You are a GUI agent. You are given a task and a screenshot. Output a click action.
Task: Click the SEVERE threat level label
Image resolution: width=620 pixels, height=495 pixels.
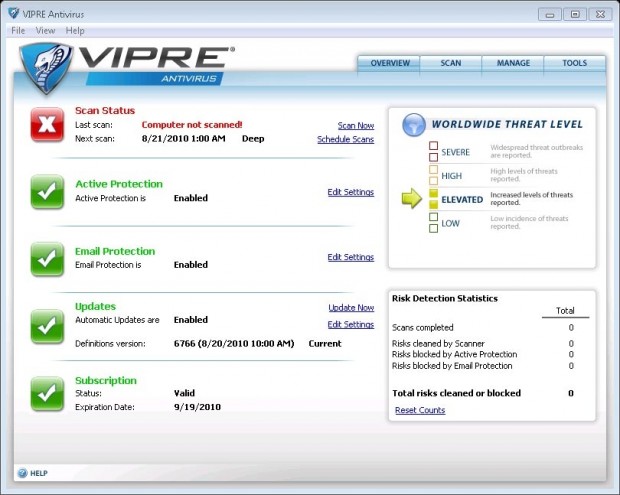tap(456, 152)
